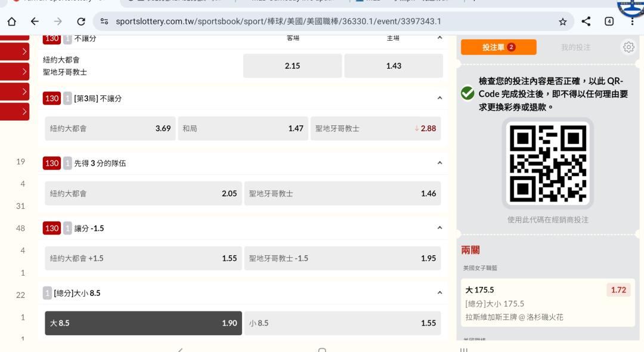Select 聖地牙哥教士 -1.5 at 1.95

coord(342,258)
